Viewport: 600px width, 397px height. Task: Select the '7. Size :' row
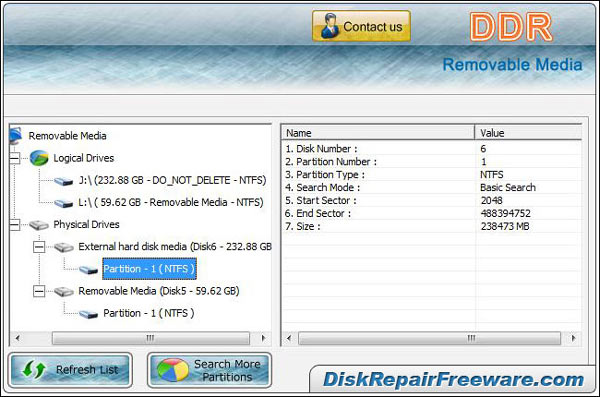432,227
